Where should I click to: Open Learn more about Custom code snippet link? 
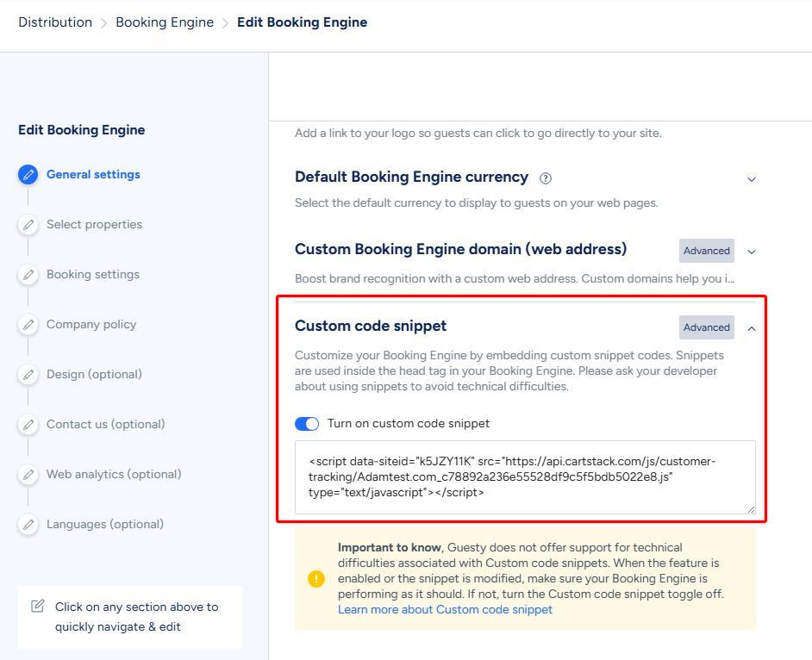click(x=445, y=610)
